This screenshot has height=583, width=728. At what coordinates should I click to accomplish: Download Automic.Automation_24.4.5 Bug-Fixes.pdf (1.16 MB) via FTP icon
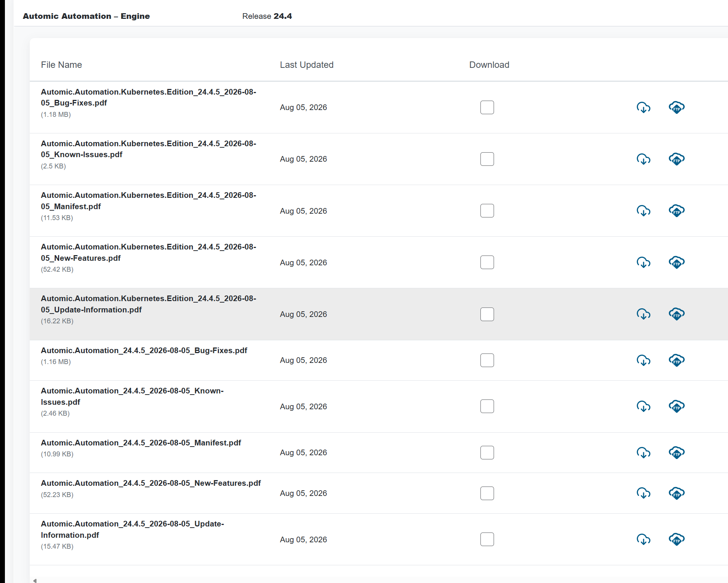[x=677, y=360]
